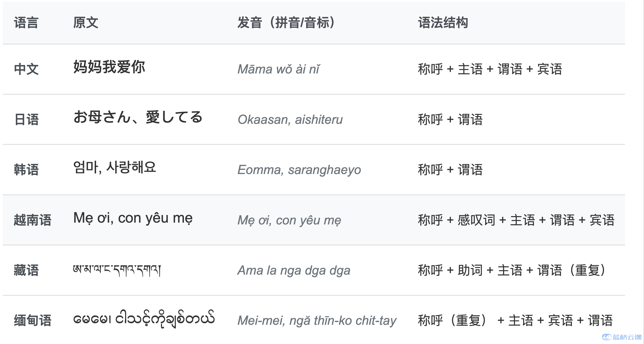Image resolution: width=644 pixels, height=344 pixels.
Task: Select the 韩语 row label
Action: (x=26, y=170)
